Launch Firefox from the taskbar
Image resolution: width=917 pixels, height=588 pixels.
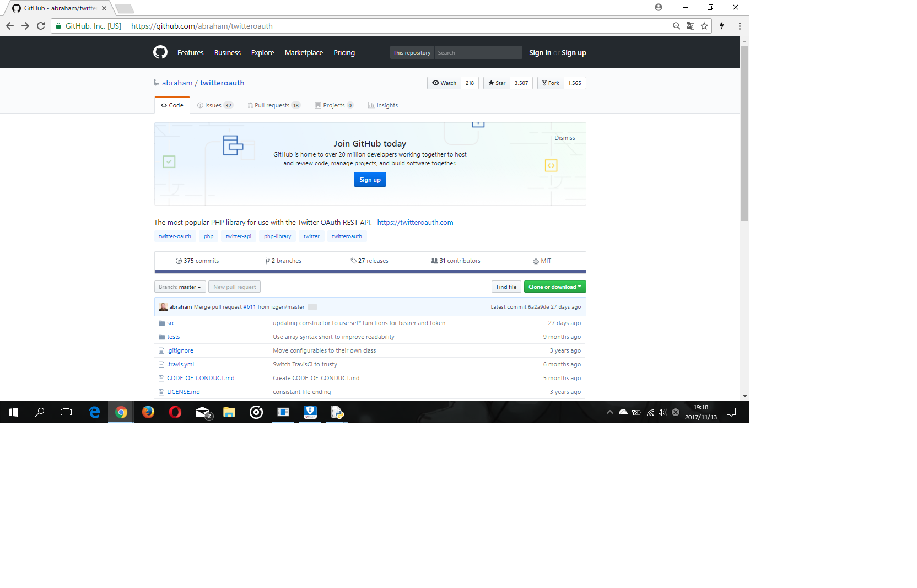click(148, 412)
